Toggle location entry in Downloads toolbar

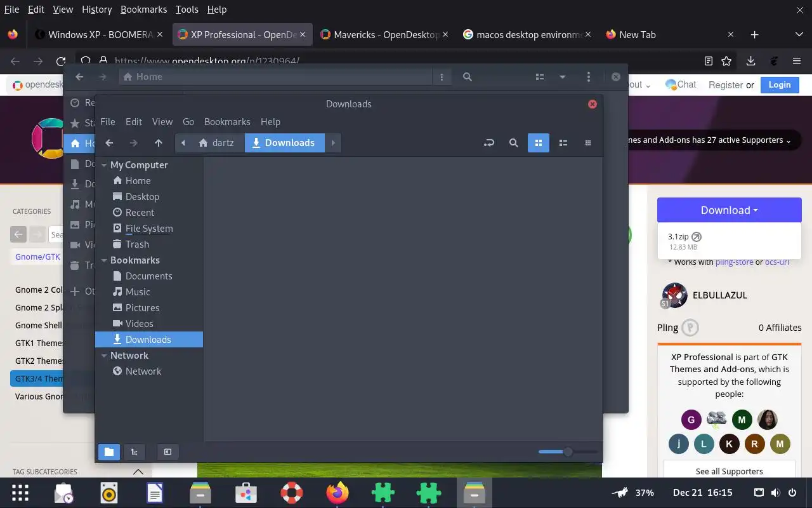pos(488,143)
